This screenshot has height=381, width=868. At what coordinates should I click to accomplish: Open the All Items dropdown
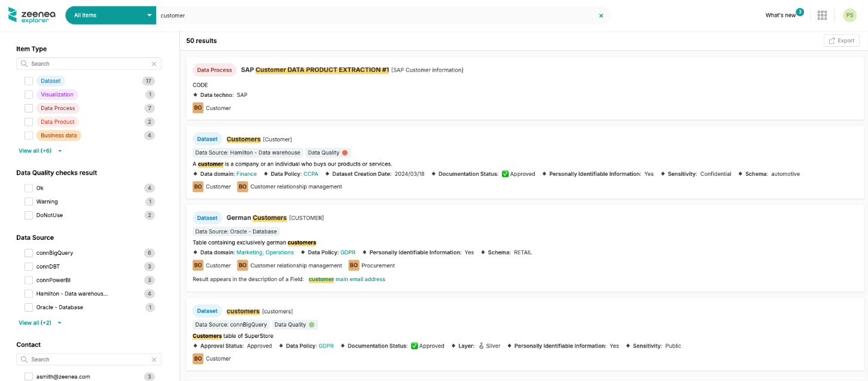click(111, 16)
